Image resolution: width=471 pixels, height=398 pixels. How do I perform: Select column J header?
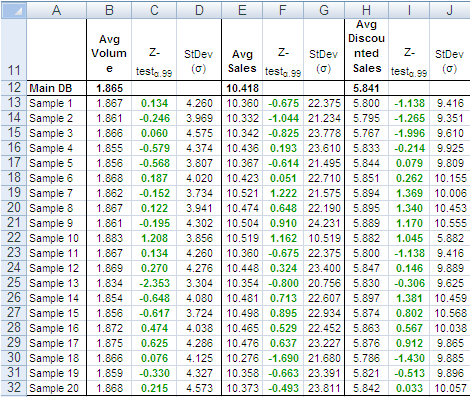point(450,10)
